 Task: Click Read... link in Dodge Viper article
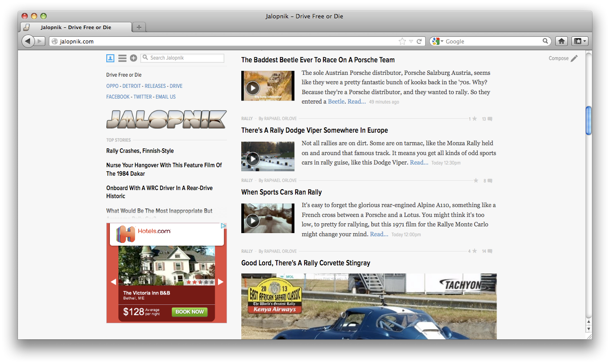coord(419,163)
